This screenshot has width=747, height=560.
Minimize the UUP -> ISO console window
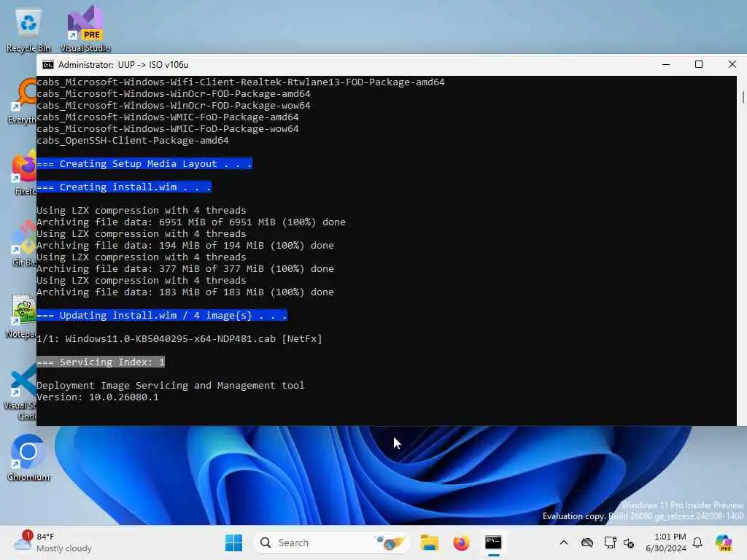click(666, 64)
